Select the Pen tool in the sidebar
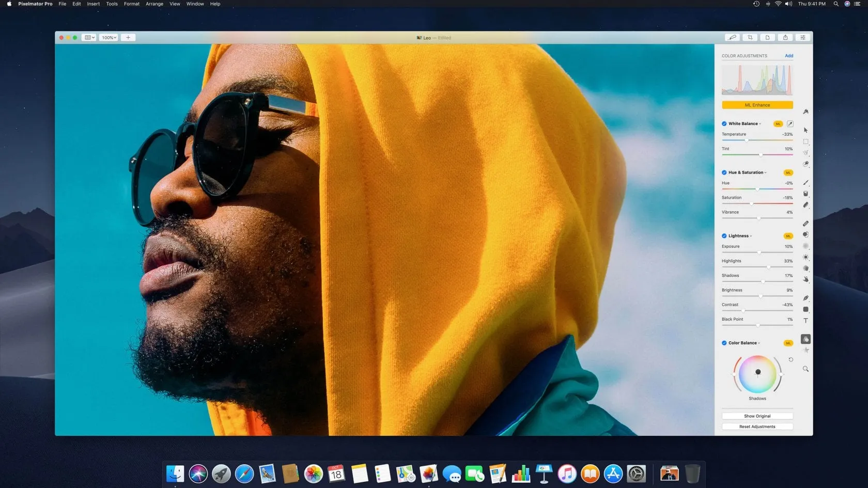Viewport: 868px width, 488px height. [x=805, y=298]
